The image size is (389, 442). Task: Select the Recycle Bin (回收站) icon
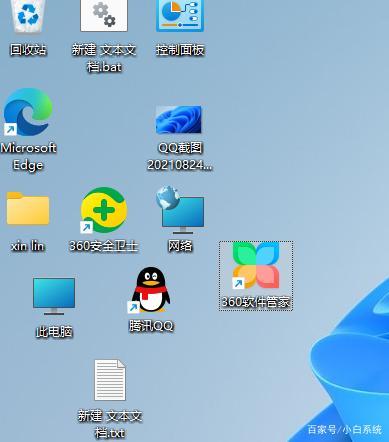28,16
